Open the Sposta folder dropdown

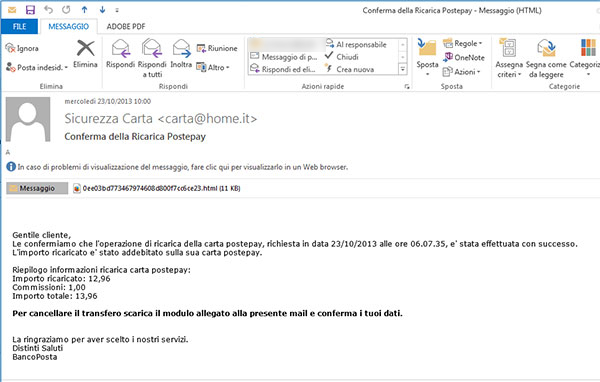click(x=427, y=57)
